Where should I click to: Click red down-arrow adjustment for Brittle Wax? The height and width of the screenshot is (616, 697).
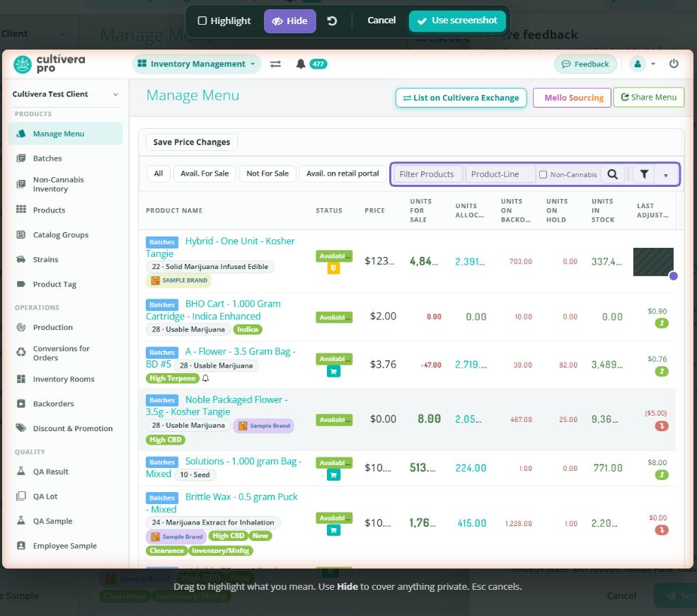point(662,530)
